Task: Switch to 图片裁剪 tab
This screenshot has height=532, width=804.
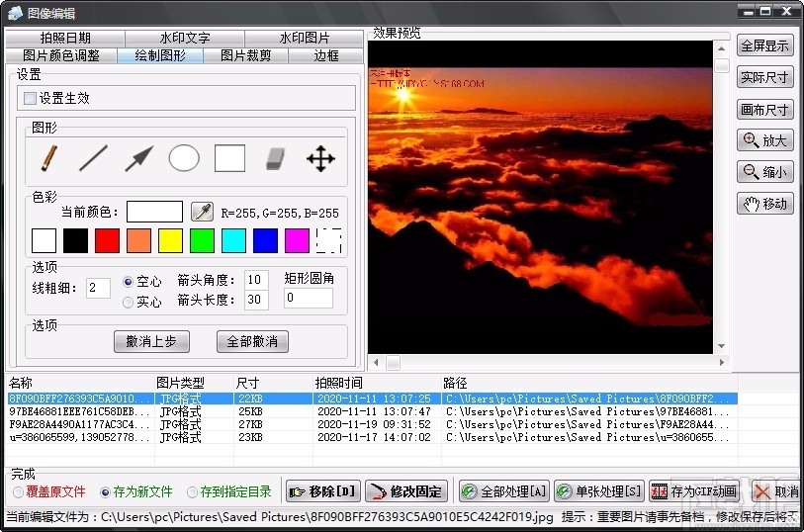Action: click(x=245, y=55)
